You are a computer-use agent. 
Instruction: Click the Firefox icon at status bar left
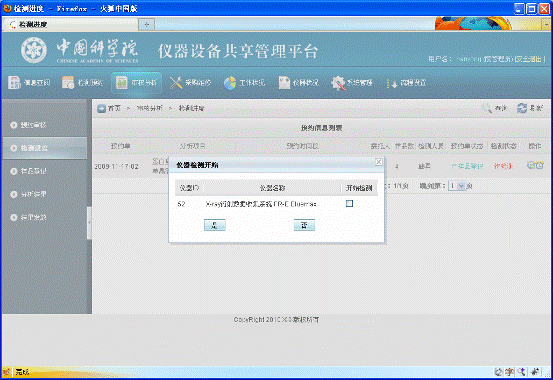tap(7, 372)
